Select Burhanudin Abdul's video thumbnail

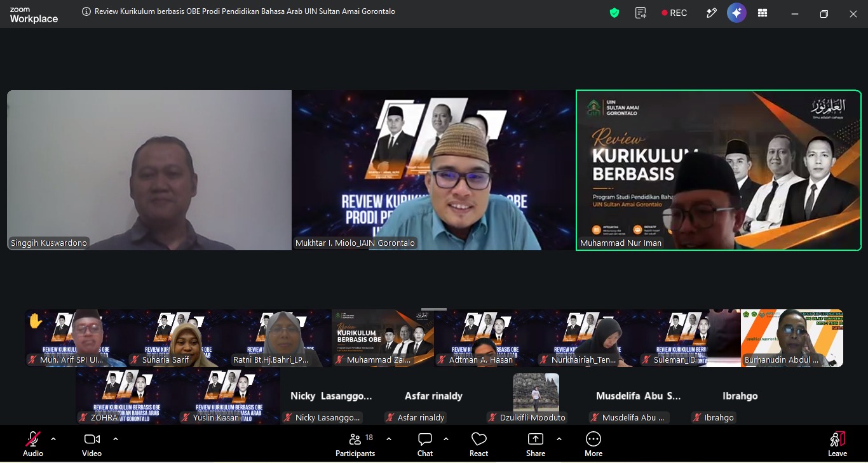coord(792,338)
